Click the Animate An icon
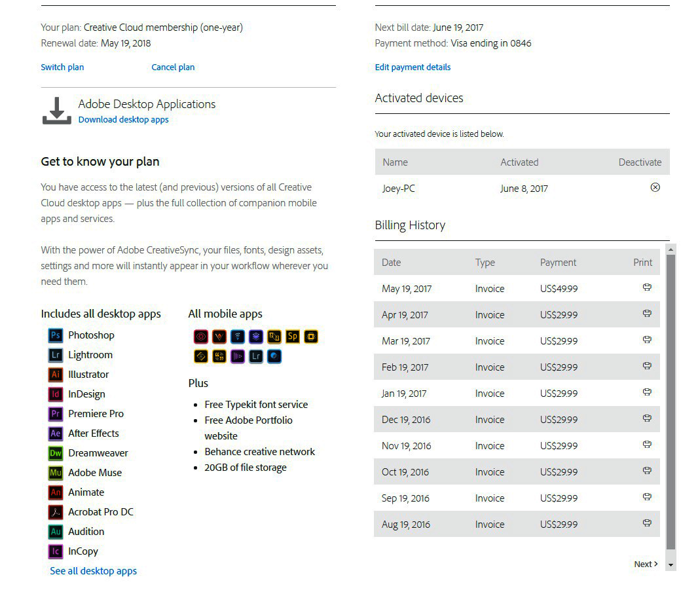Image resolution: width=700 pixels, height=590 pixels. coord(56,492)
